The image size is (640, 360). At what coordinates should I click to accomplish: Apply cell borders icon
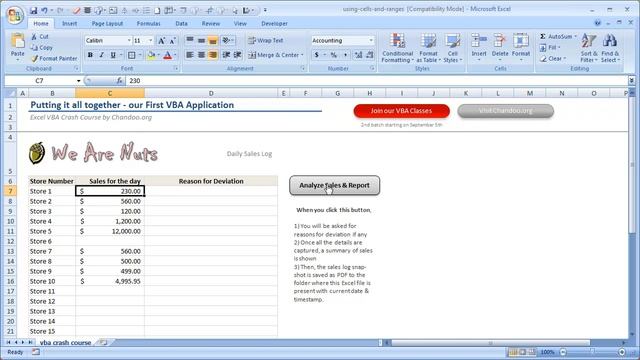131,55
